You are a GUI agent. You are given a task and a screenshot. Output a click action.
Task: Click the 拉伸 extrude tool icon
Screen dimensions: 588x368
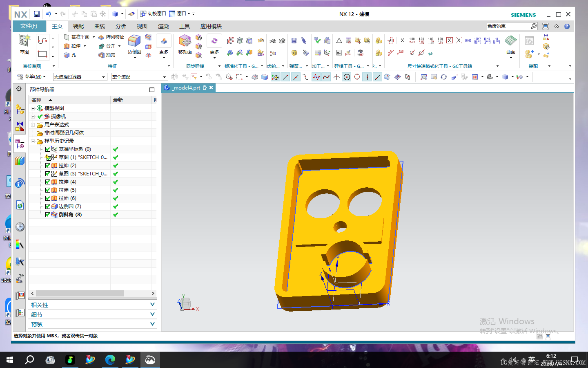(67, 46)
